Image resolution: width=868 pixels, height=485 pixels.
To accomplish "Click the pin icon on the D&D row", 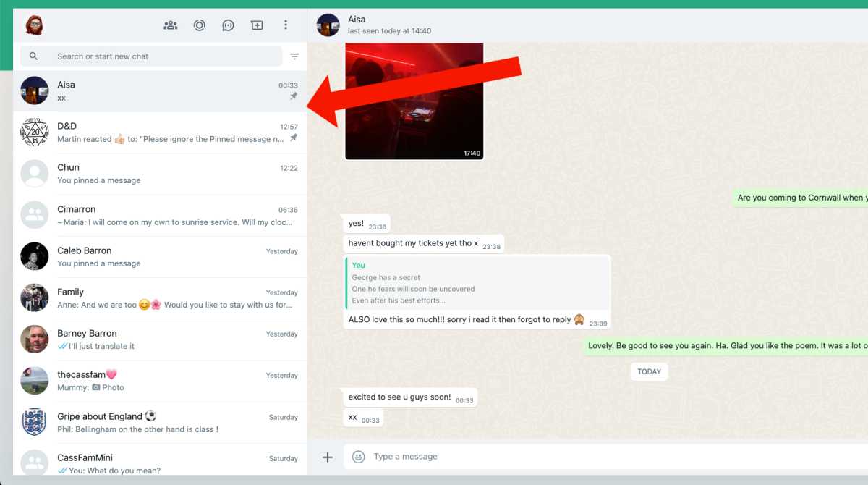I will coord(294,138).
